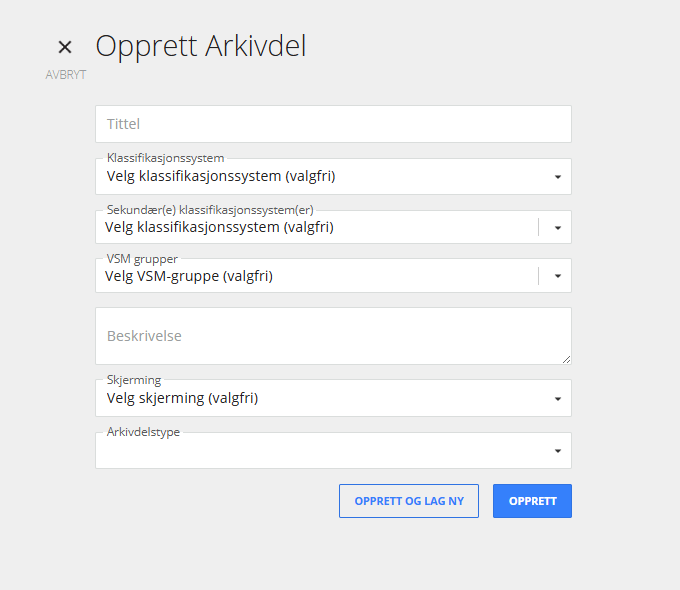680x590 pixels.
Task: Open the Klassifikasjonssystem dropdown field
Action: [x=333, y=177]
